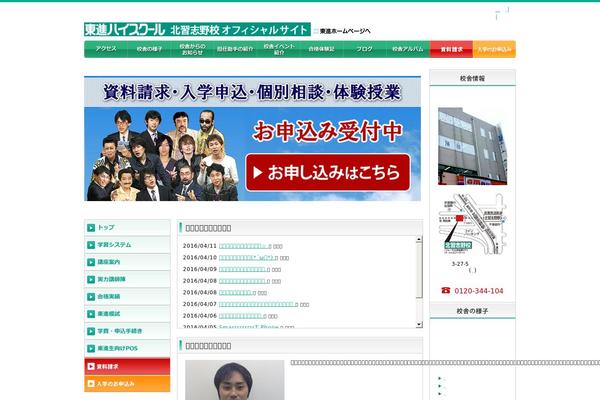Click the red 資料請求 sidebar button
Image resolution: width=600 pixels, height=400 pixels.
point(127,366)
